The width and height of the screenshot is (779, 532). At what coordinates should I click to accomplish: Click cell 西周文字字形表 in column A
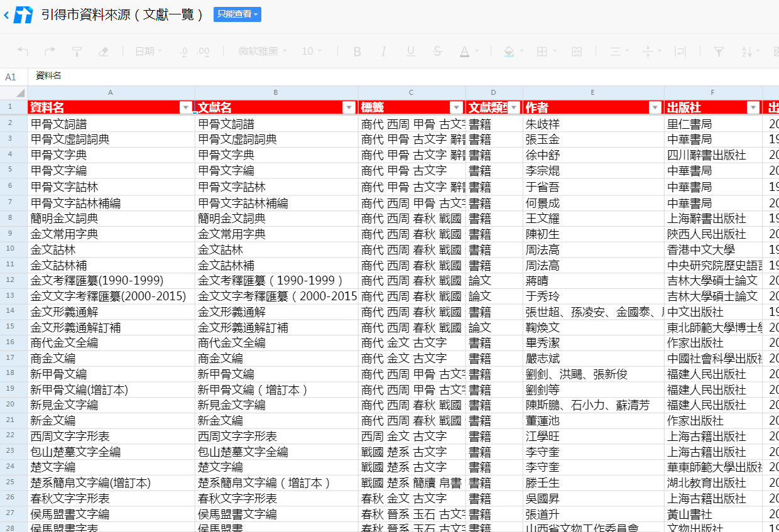coord(111,436)
